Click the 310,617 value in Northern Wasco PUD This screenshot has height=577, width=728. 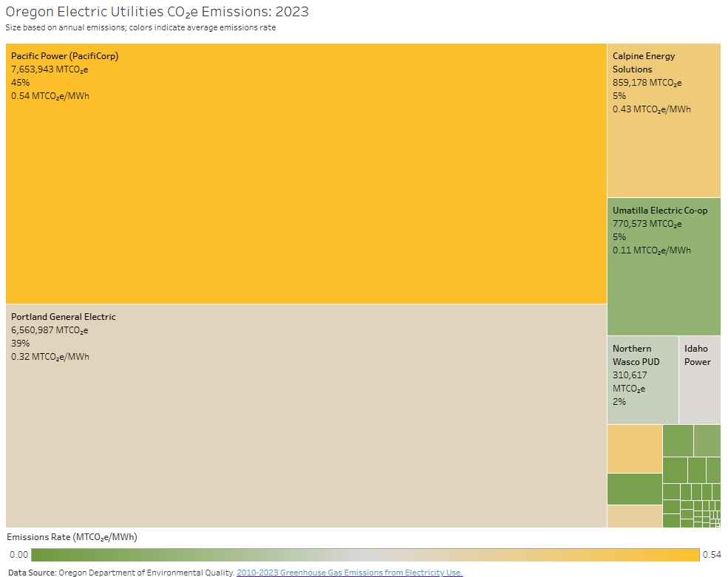630,375
